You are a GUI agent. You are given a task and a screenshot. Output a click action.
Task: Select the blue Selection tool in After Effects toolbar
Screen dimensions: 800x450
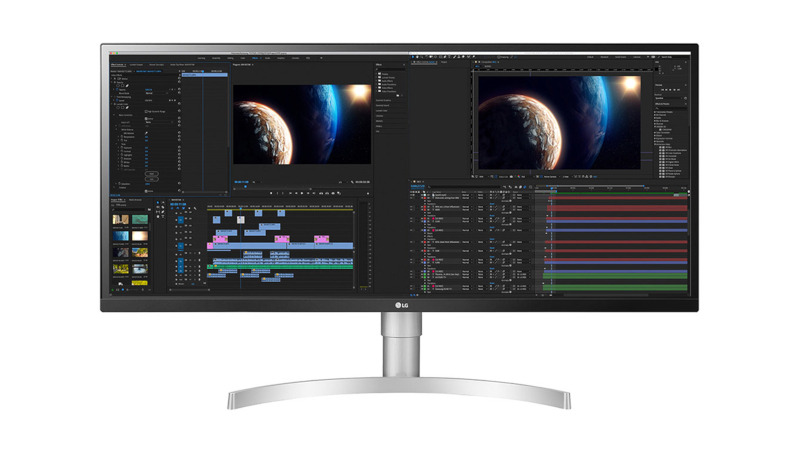(413, 57)
